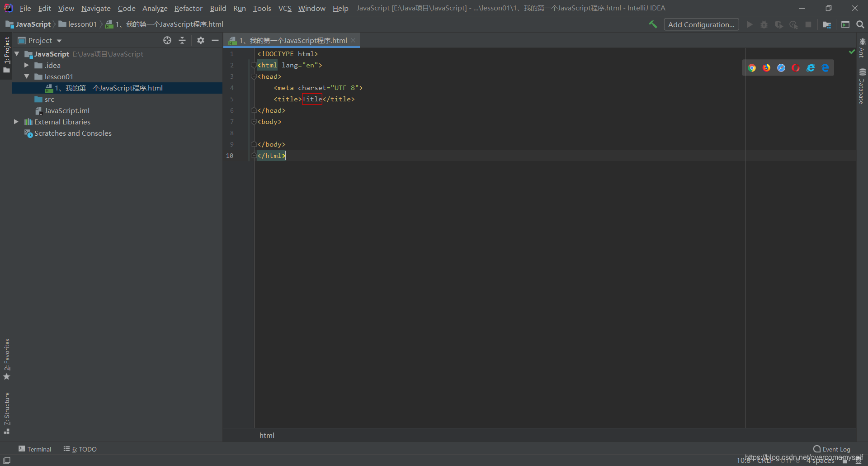Screen dimensions: 868x466
Task: Click the green inspection checkmark icon
Action: tap(852, 52)
